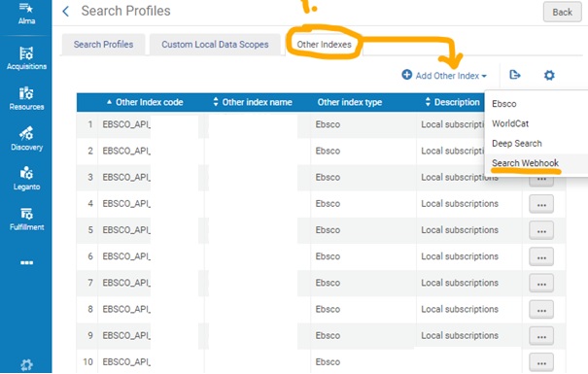
Task: Sort by Other Index code column
Action: pos(149,102)
